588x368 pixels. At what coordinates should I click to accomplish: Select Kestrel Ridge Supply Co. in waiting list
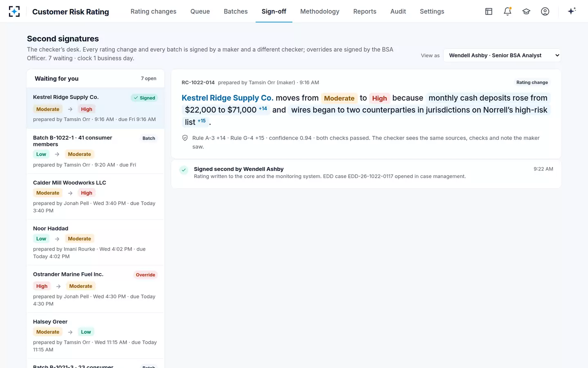[x=96, y=108]
